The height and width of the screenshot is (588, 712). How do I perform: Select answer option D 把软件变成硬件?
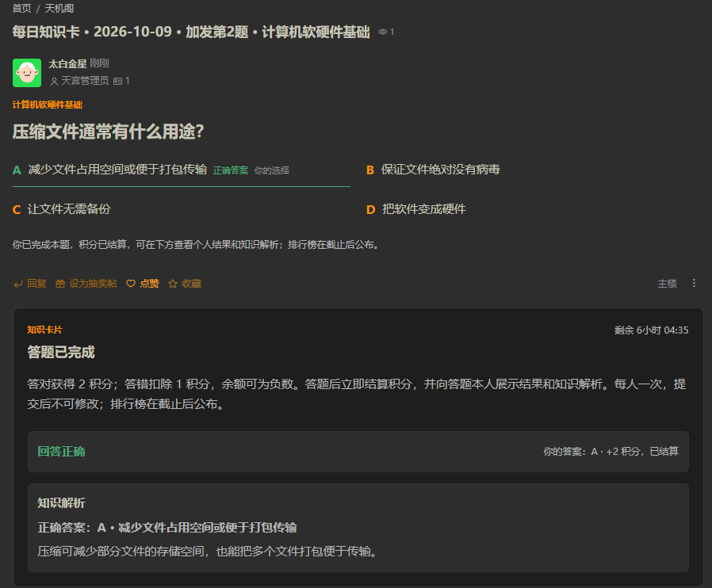535,209
